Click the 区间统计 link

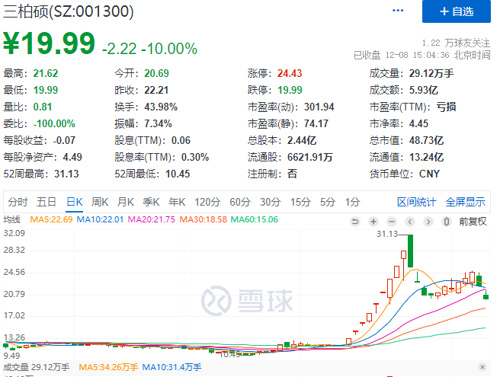pyautogui.click(x=416, y=202)
